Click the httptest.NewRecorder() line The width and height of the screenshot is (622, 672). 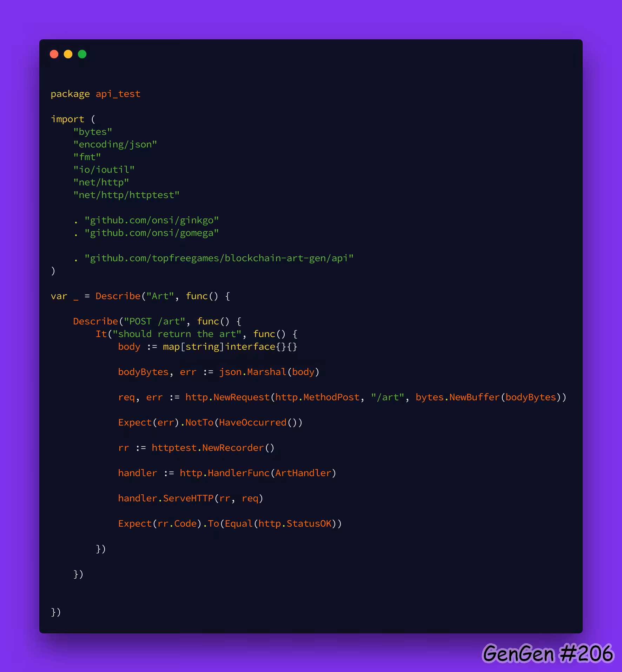click(196, 448)
